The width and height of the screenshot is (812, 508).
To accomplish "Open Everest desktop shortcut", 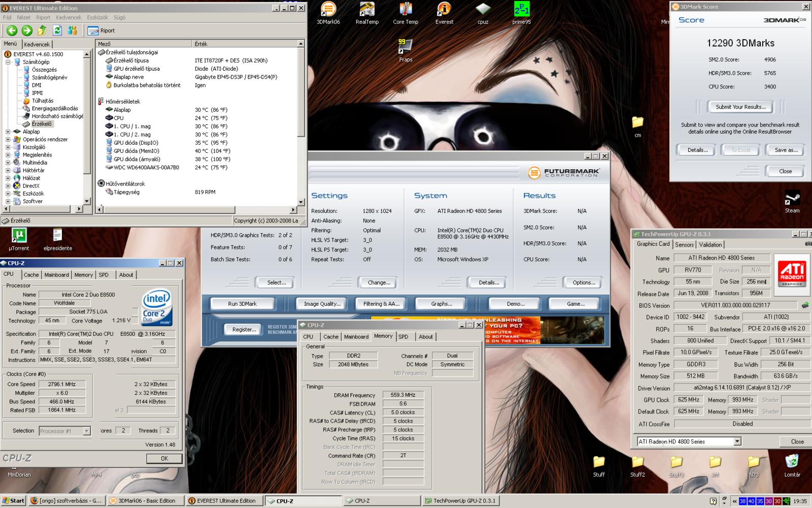I will [444, 13].
